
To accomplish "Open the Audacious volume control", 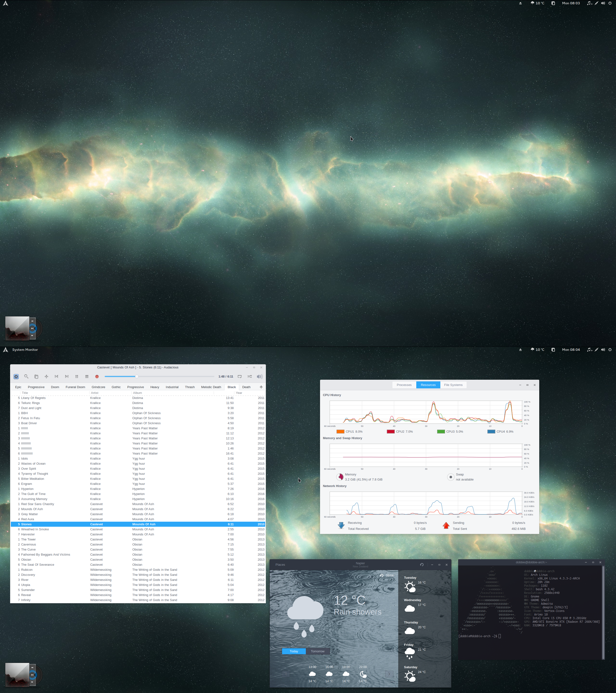I will [x=260, y=376].
